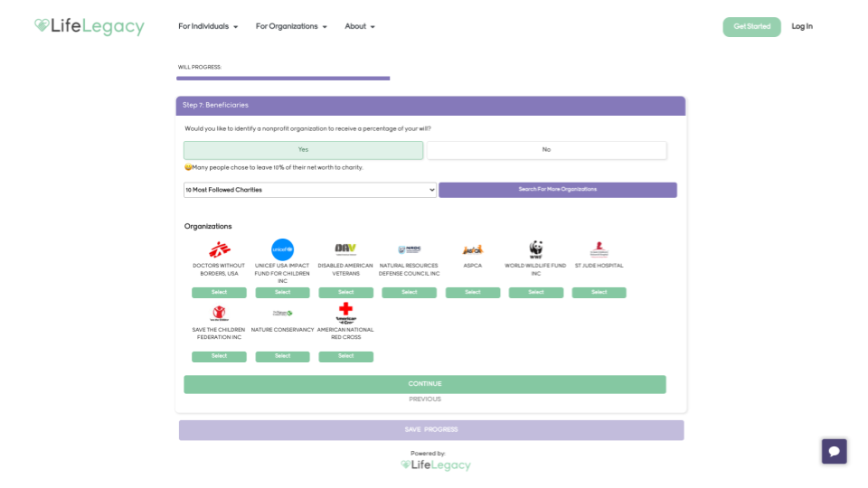Click Nature Conservancy logo
The height and width of the screenshot is (488, 868).
pyautogui.click(x=282, y=314)
